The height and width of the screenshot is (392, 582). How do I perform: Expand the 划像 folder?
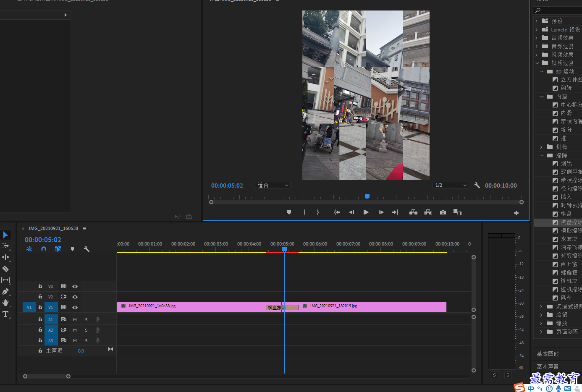pos(541,147)
